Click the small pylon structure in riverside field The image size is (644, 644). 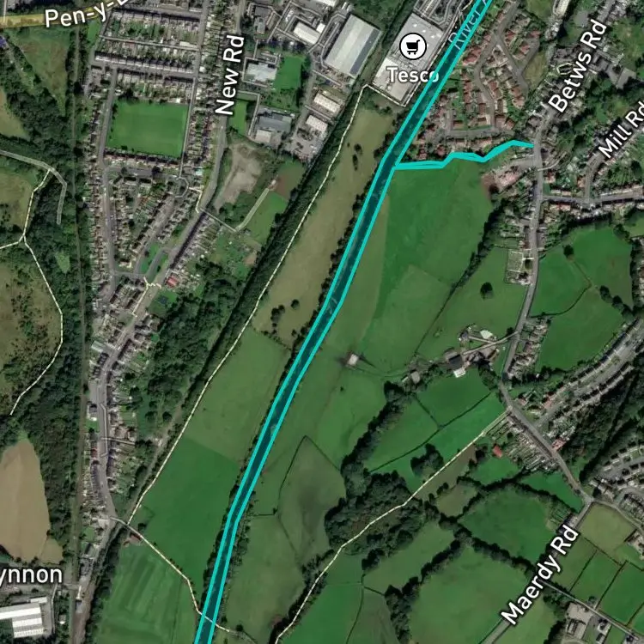click(352, 360)
